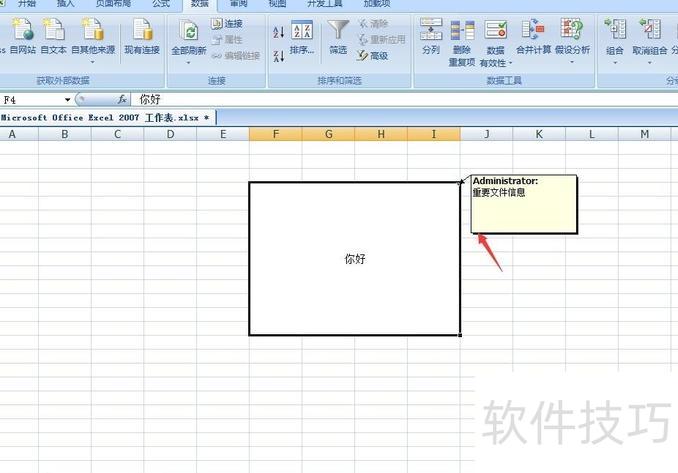Viewport: 678px width, 473px height.
Task: Import data with 自文本 (From Text)
Action: click(x=54, y=36)
